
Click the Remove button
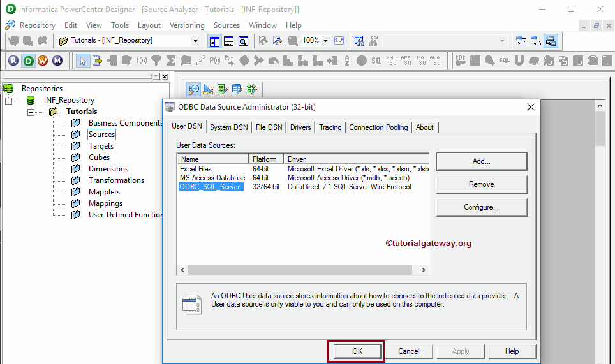coord(482,184)
